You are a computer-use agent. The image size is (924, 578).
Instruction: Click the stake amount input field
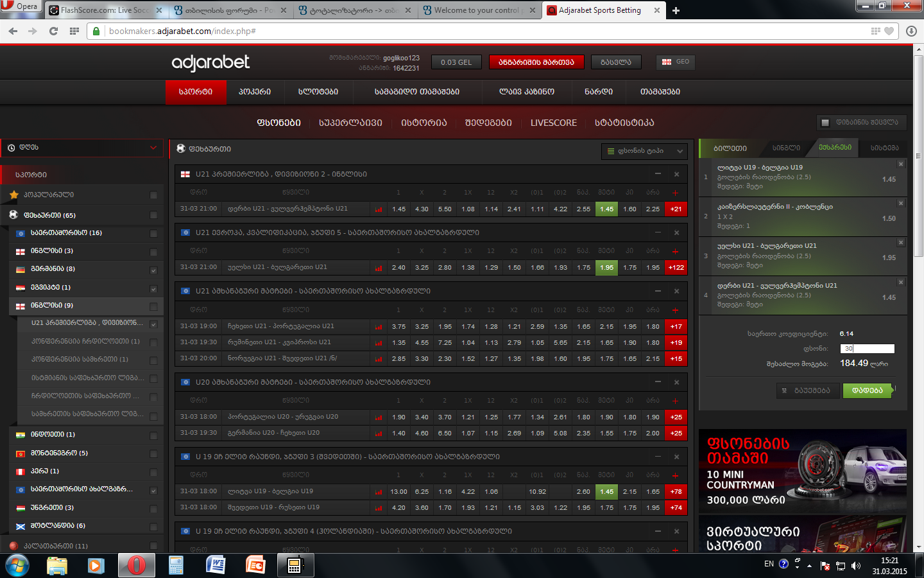[x=867, y=349]
